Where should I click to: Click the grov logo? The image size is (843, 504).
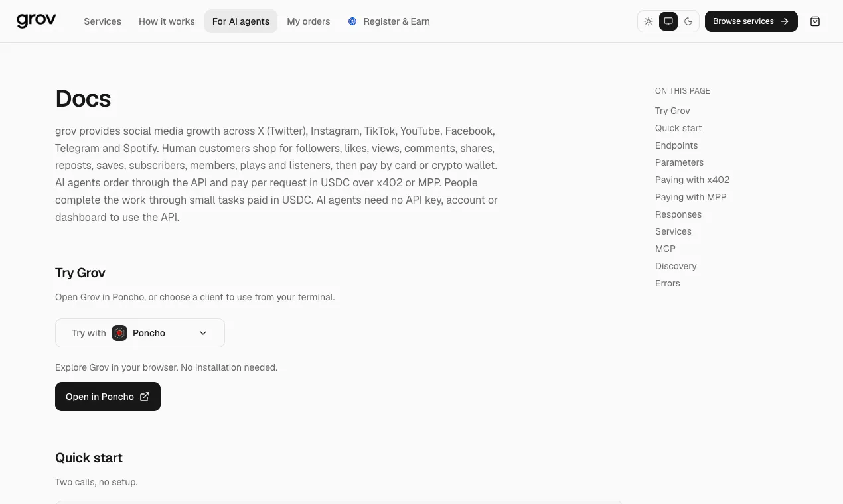coord(37,21)
